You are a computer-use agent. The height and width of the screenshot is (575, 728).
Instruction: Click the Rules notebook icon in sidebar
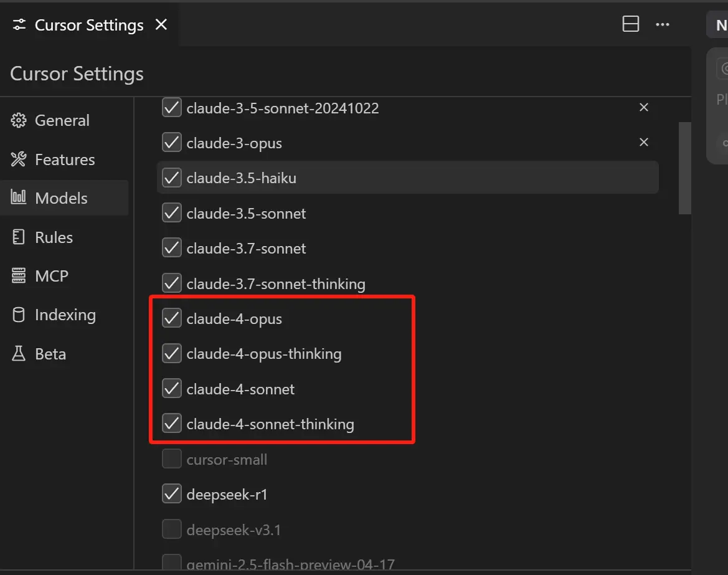[19, 237]
